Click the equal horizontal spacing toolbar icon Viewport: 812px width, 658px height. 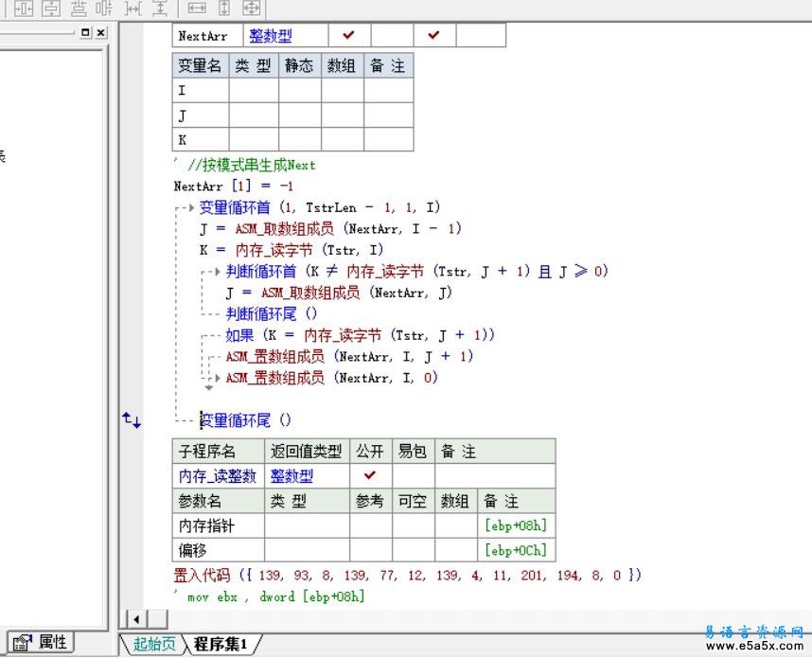tap(133, 8)
